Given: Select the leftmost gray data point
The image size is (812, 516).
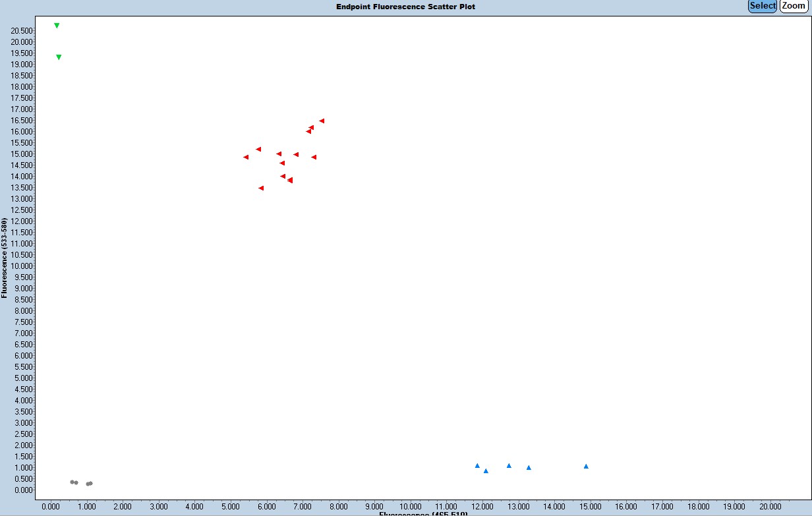Looking at the screenshot, I should pyautogui.click(x=72, y=482).
